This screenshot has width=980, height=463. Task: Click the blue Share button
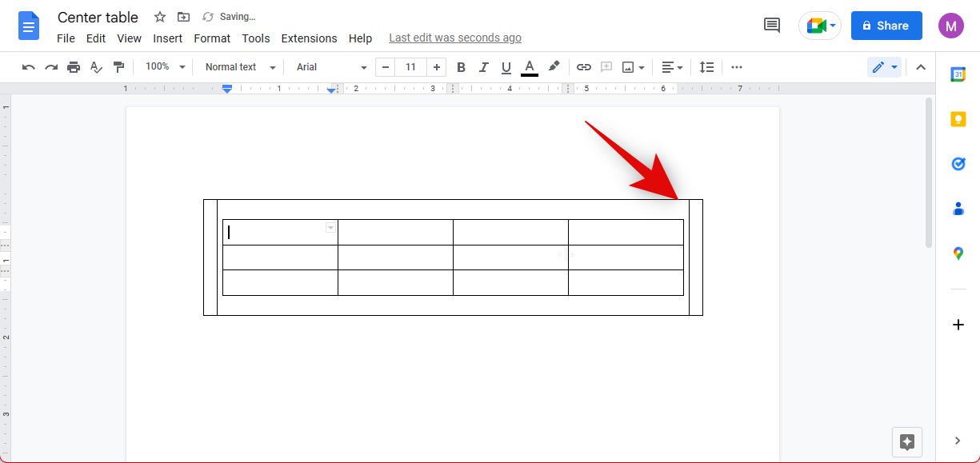pyautogui.click(x=886, y=26)
